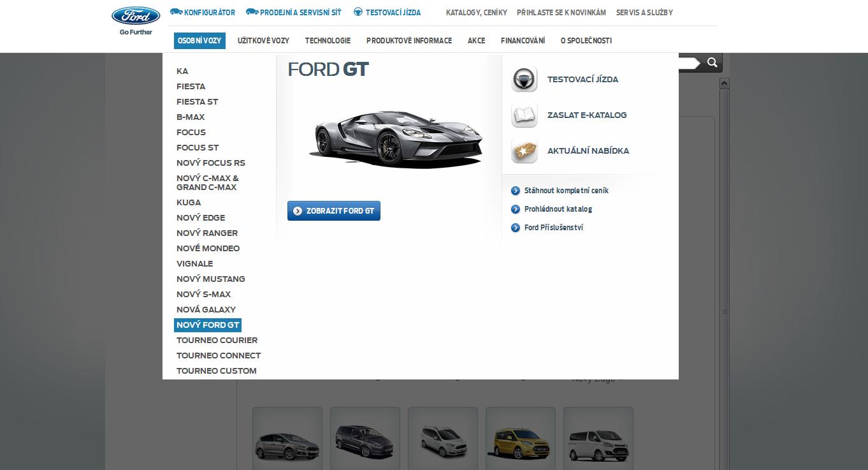Click the Ford logo
868x470 pixels.
136,16
